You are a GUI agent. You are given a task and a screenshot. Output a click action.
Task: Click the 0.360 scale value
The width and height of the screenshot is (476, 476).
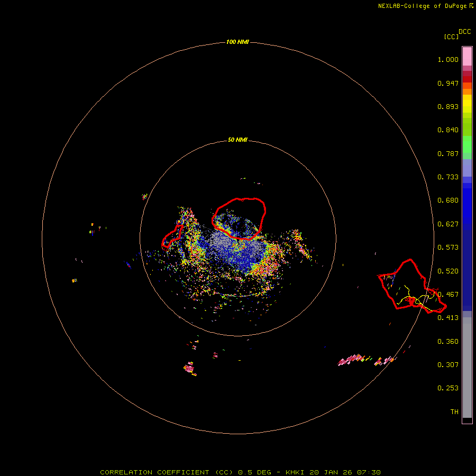[448, 342]
